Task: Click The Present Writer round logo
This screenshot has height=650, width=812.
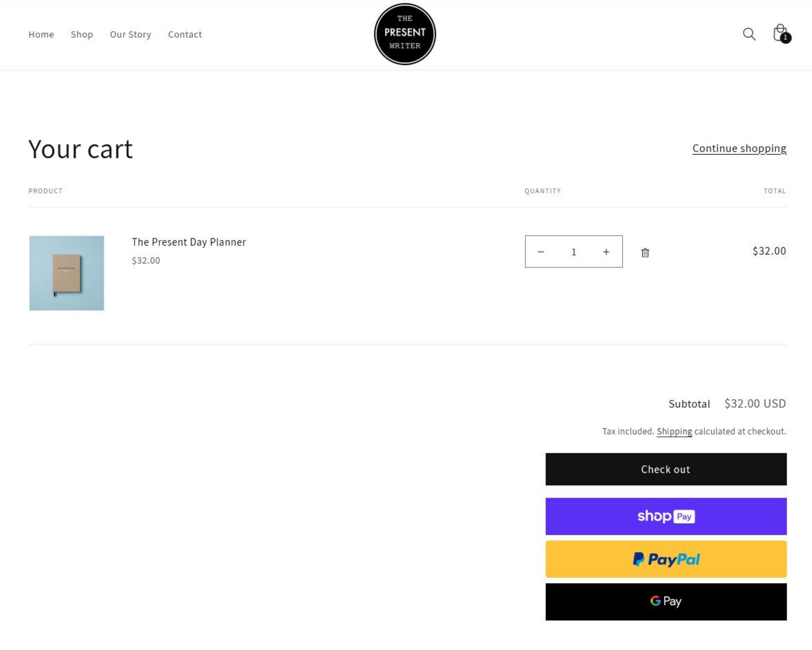Action: (x=405, y=34)
